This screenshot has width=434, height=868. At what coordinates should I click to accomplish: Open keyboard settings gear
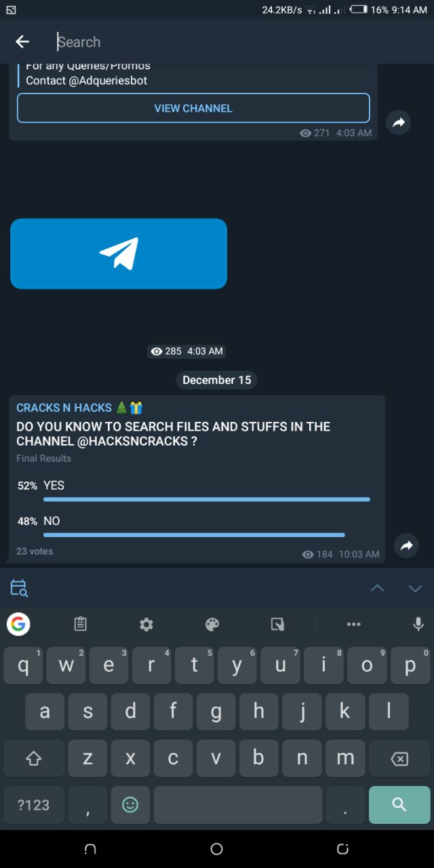pos(146,625)
